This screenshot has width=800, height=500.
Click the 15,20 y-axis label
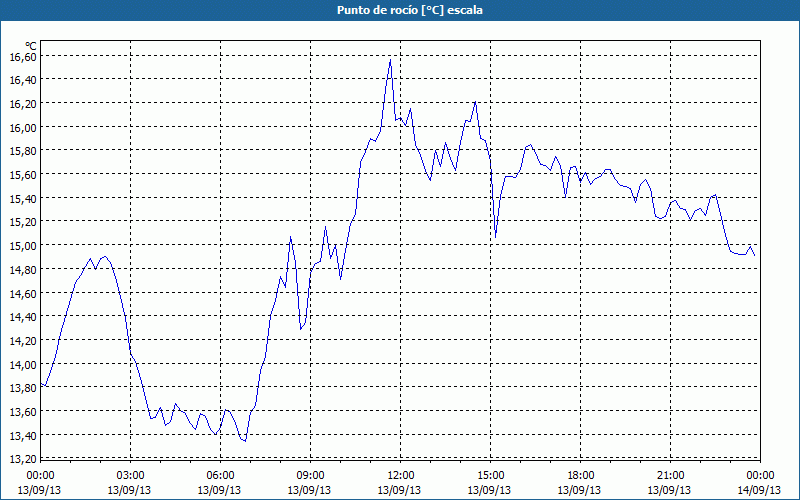(23, 222)
